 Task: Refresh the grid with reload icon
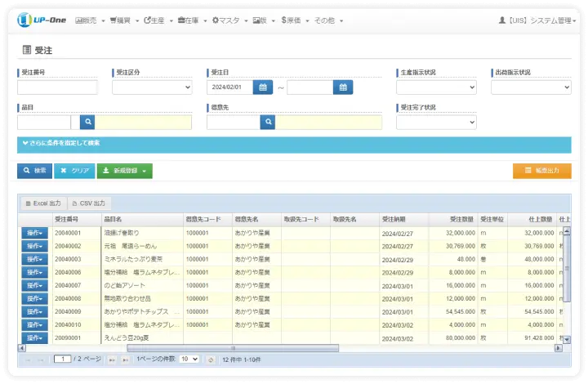pyautogui.click(x=210, y=359)
